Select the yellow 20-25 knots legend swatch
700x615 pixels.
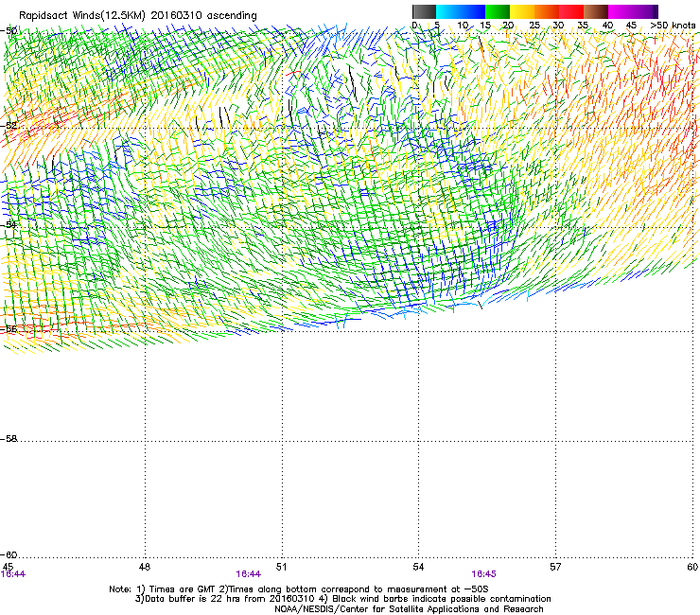pos(522,11)
